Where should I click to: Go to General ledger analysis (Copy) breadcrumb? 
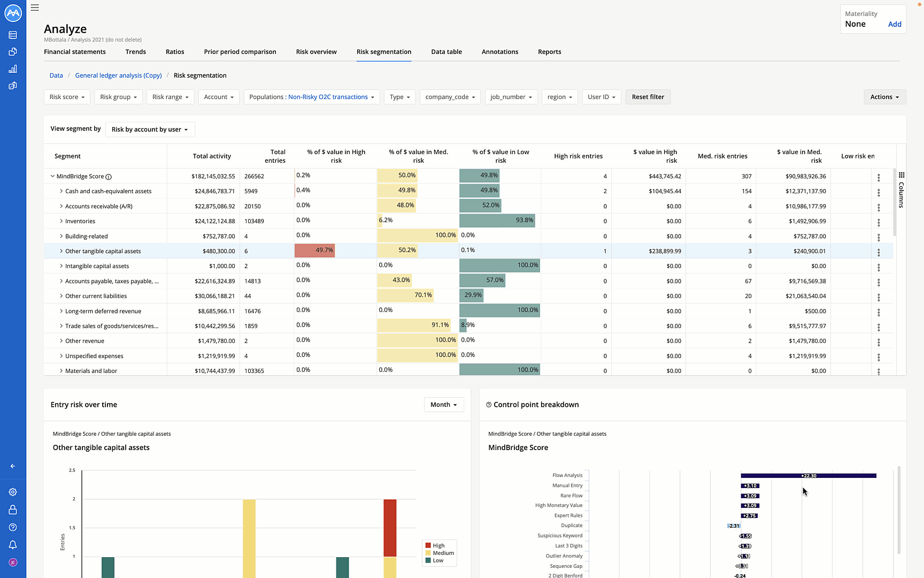pos(118,75)
